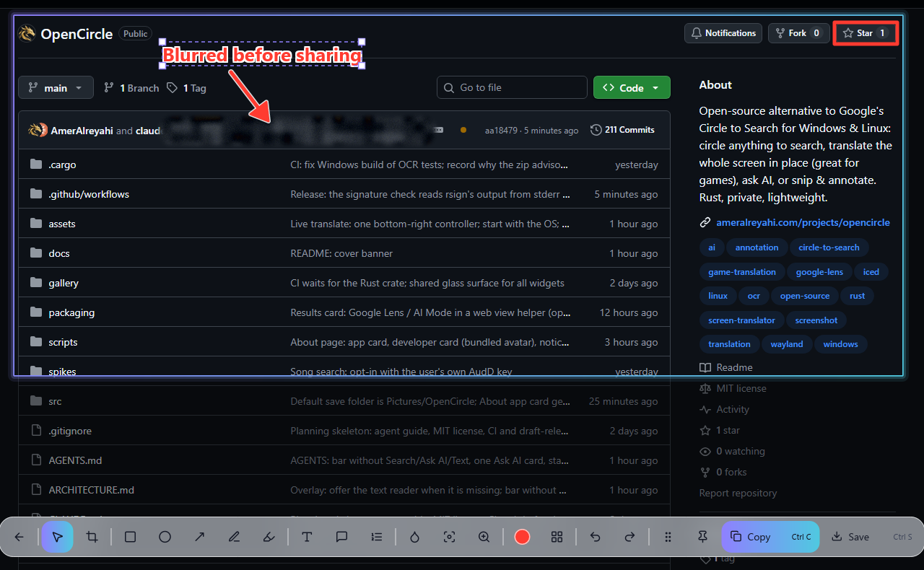Select the Text tool
The height and width of the screenshot is (570, 924).
307,537
